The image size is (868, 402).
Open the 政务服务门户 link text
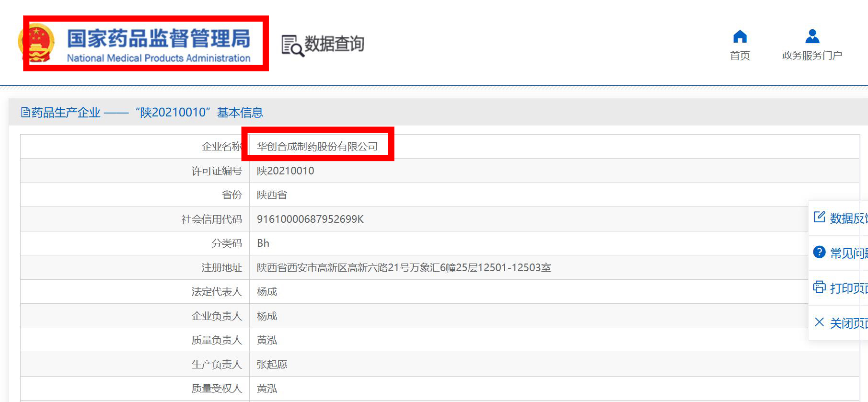812,56
